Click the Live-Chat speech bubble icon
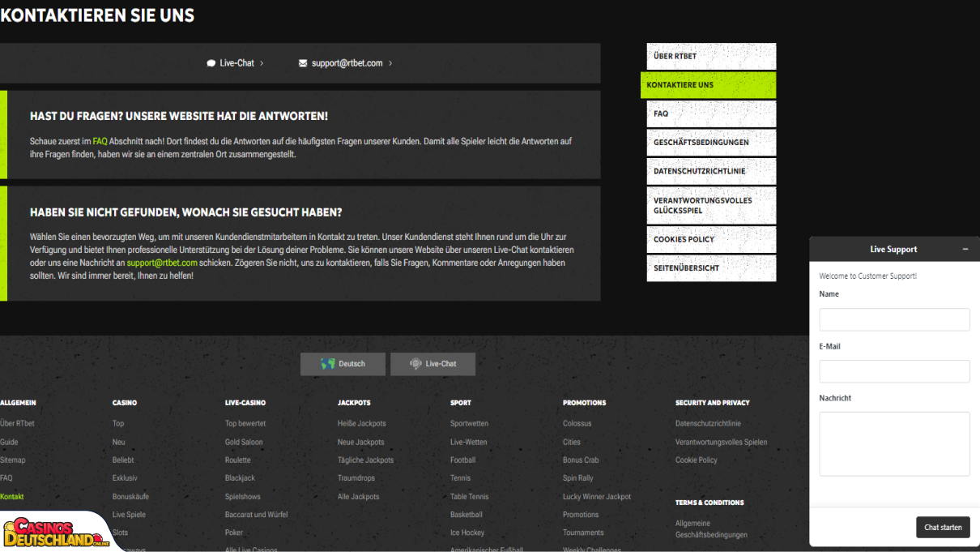Image resolution: width=980 pixels, height=552 pixels. 211,63
